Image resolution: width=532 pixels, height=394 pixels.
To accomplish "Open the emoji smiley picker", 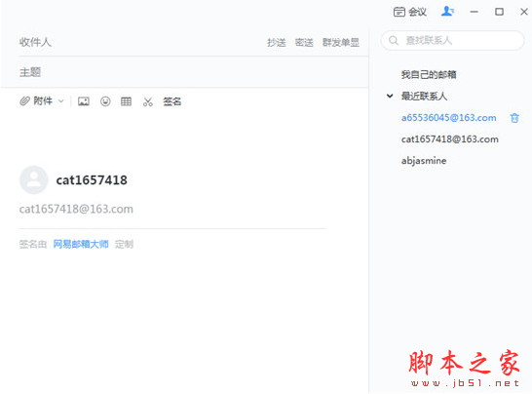I will point(105,101).
